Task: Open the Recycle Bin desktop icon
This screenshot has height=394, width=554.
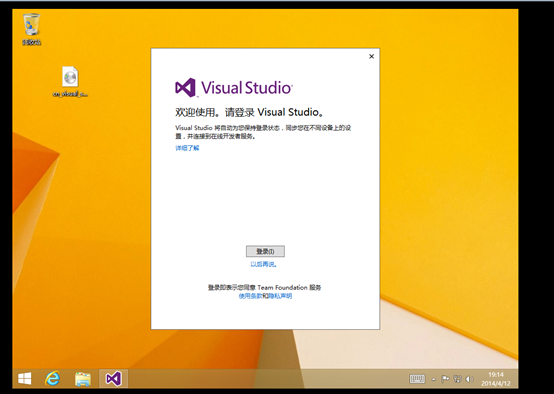Action: pyautogui.click(x=31, y=29)
